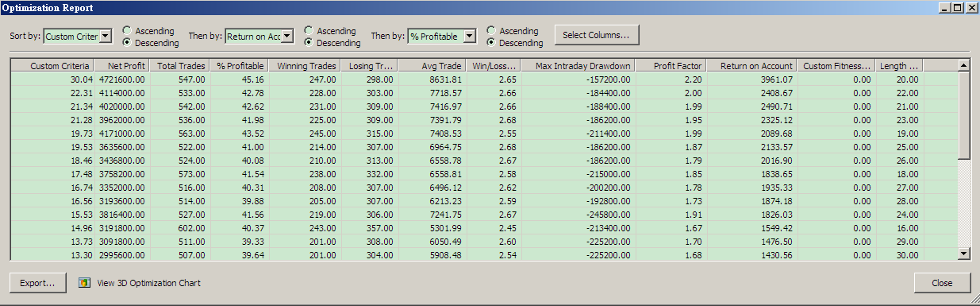
Task: Click table scrollbar down arrow
Action: 964,254
